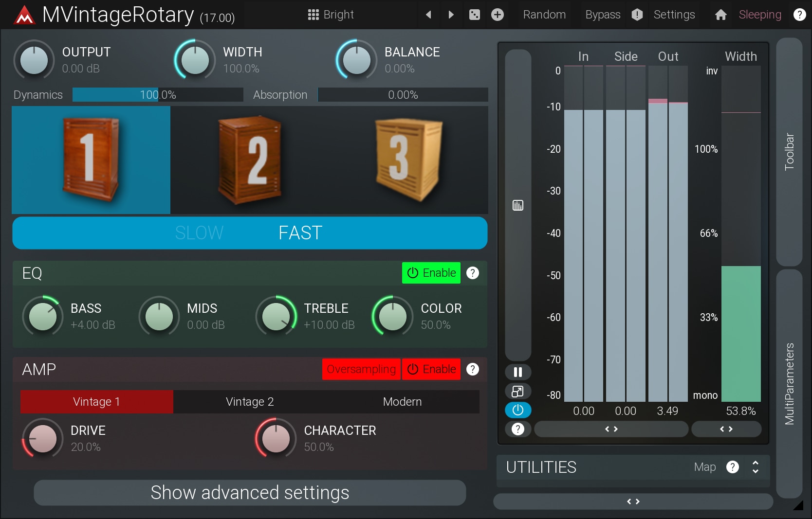Click Show advanced settings button
812x519 pixels.
(250, 493)
